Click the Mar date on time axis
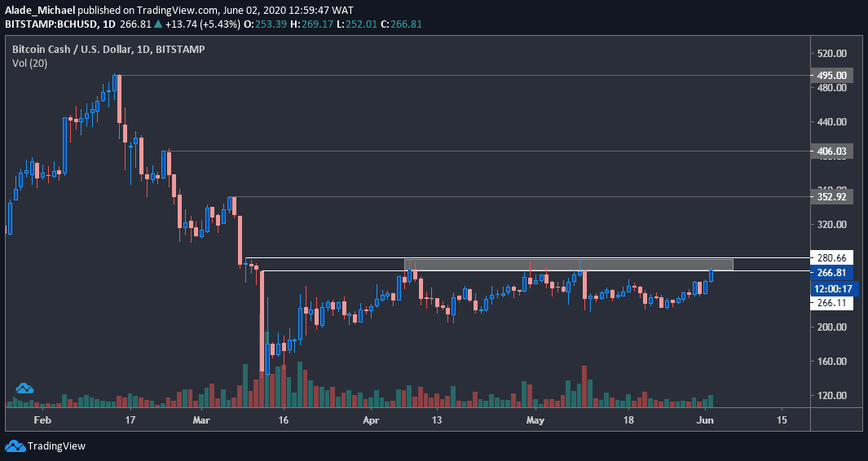 tap(201, 420)
